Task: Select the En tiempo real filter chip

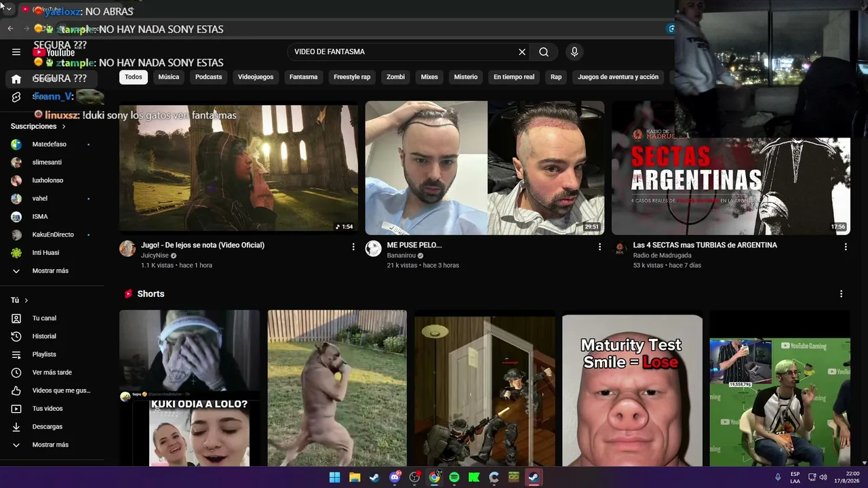Action: (514, 77)
